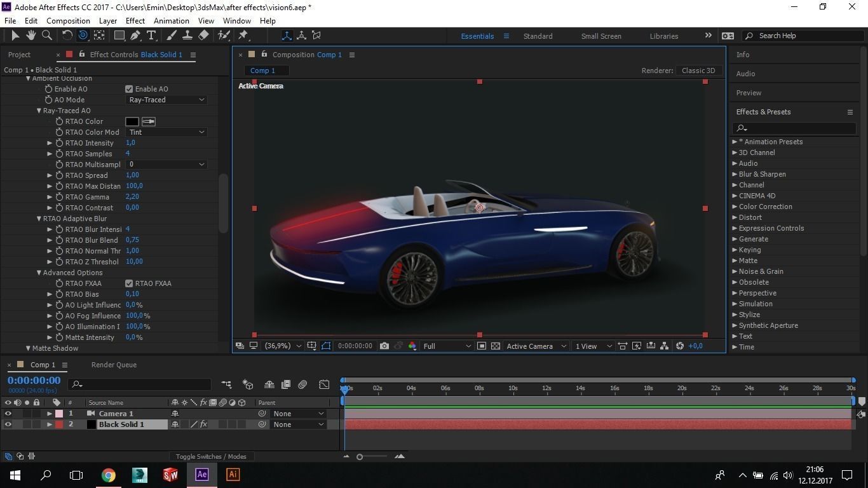The height and width of the screenshot is (488, 868).
Task: Click the Local Axis Mode icon
Action: pos(287,36)
